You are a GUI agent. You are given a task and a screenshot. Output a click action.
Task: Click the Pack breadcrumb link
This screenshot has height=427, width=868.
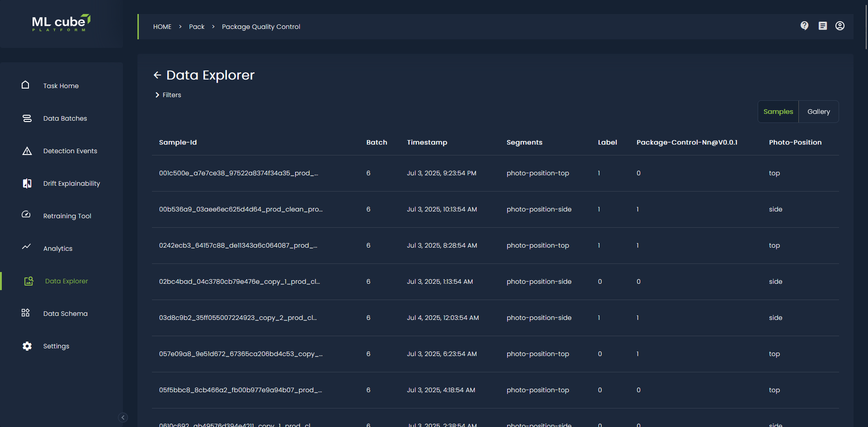[x=197, y=27]
